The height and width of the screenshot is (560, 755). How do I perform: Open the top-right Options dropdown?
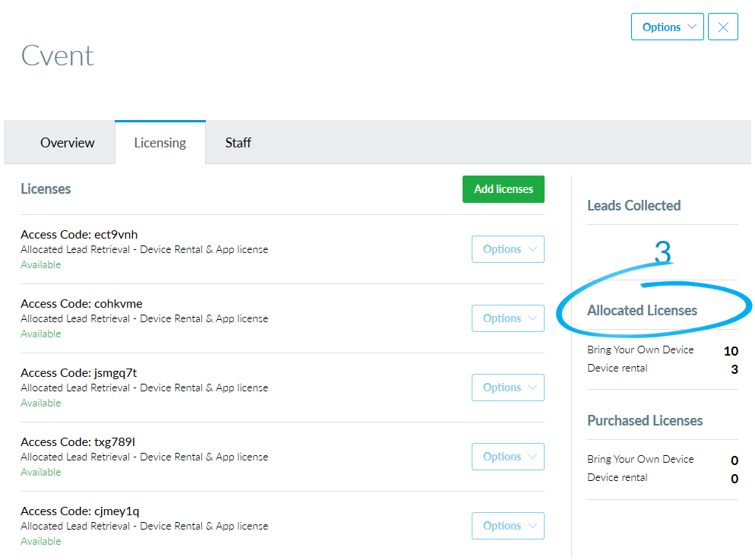pyautogui.click(x=666, y=27)
